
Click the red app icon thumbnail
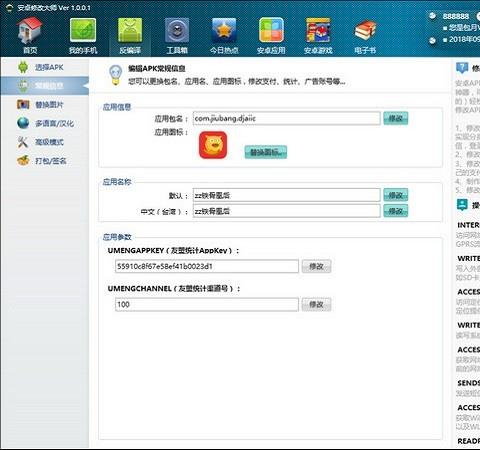click(213, 145)
